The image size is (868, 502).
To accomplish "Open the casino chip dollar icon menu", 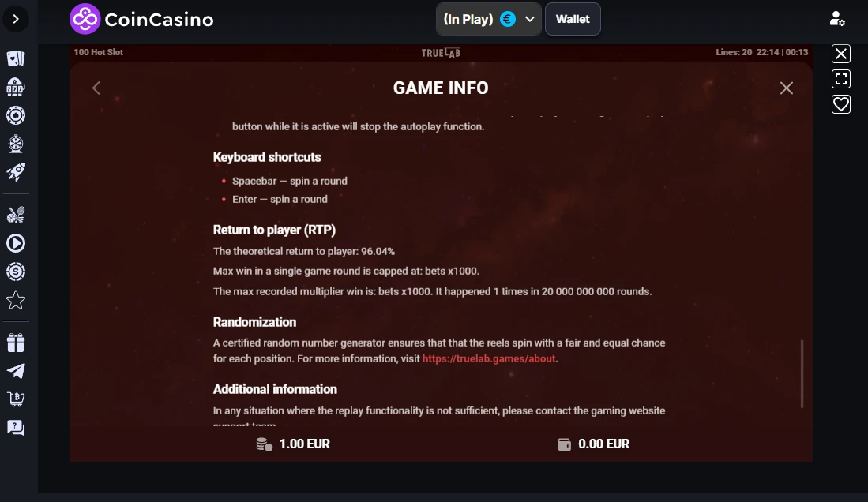I will point(16,272).
